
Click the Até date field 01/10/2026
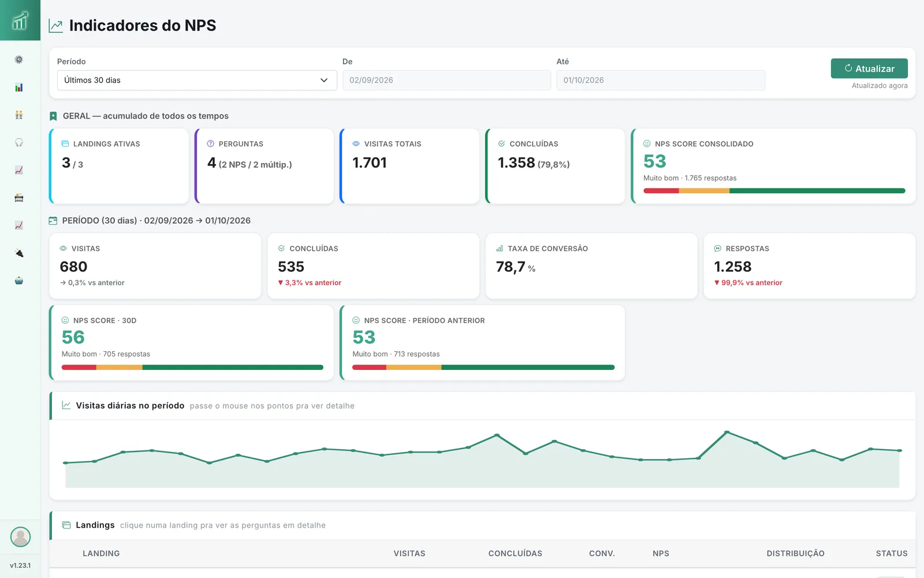(661, 80)
